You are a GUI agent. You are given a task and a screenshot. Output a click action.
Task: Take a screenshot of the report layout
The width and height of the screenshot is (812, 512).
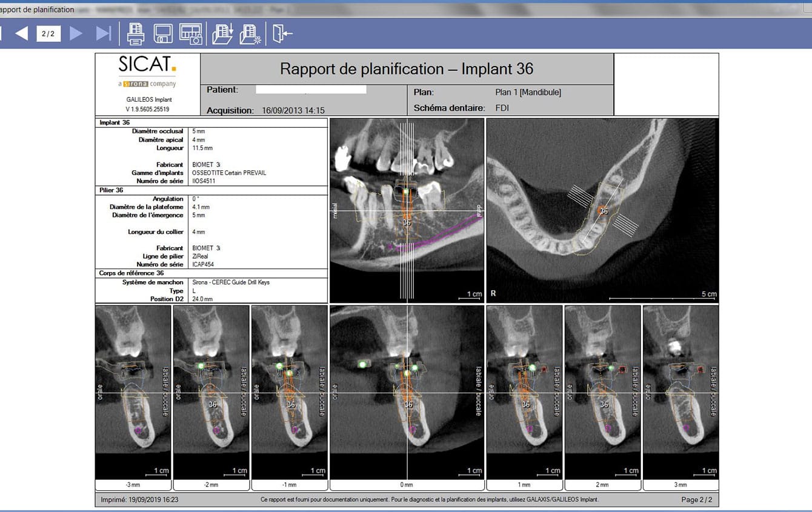click(191, 34)
